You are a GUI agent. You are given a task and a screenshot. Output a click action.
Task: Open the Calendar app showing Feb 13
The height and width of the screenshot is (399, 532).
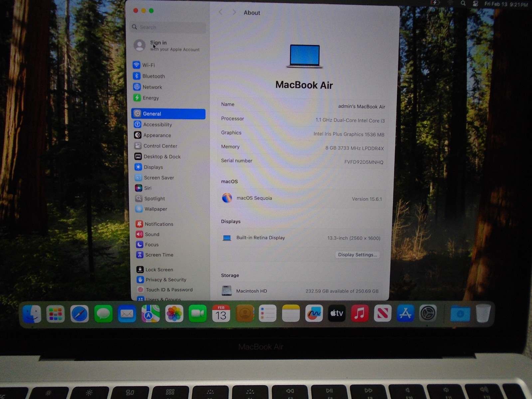pyautogui.click(x=221, y=314)
